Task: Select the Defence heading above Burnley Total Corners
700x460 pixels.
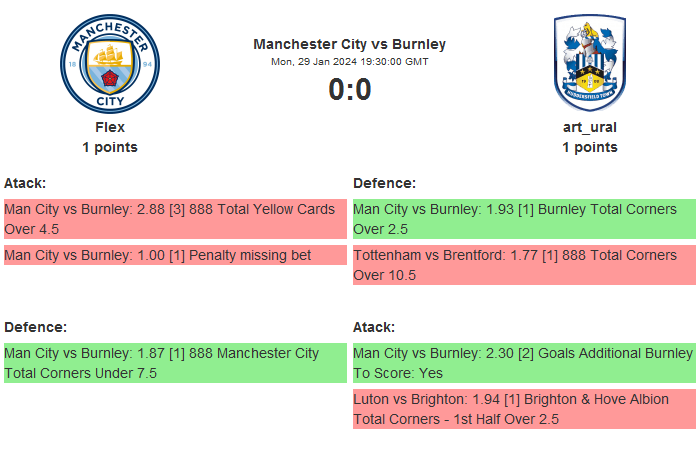Action: [x=385, y=183]
